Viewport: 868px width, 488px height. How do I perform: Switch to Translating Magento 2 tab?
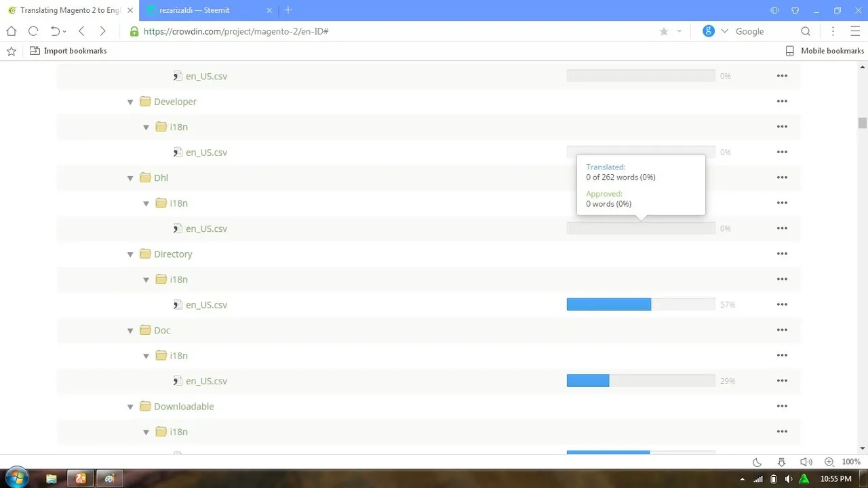(69, 10)
